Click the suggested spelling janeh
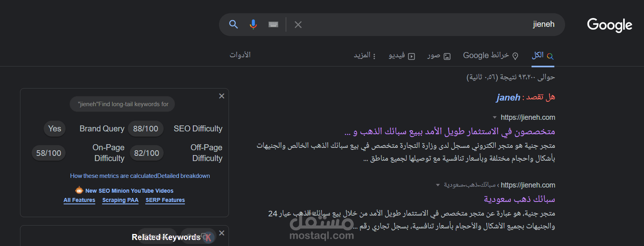 click(x=508, y=97)
